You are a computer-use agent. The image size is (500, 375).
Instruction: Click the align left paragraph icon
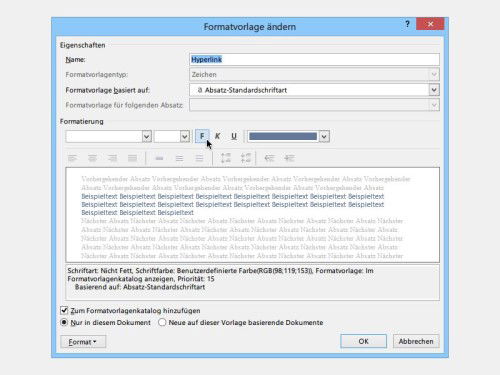tap(72, 158)
